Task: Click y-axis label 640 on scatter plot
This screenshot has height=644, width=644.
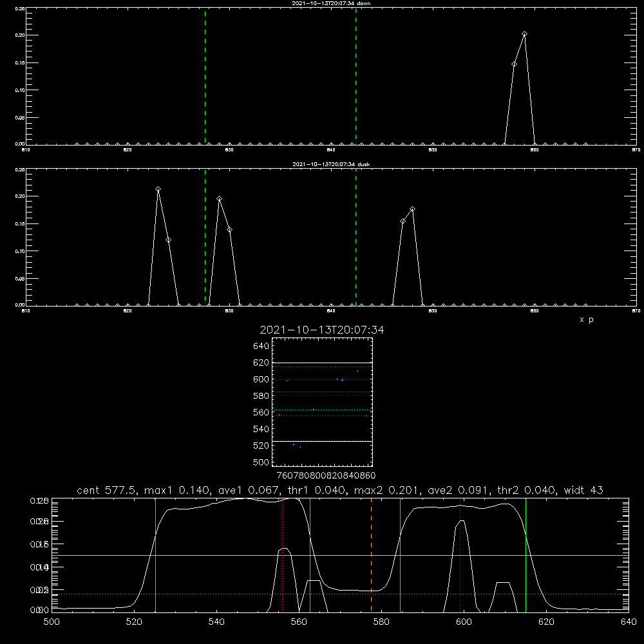Action: [261, 346]
